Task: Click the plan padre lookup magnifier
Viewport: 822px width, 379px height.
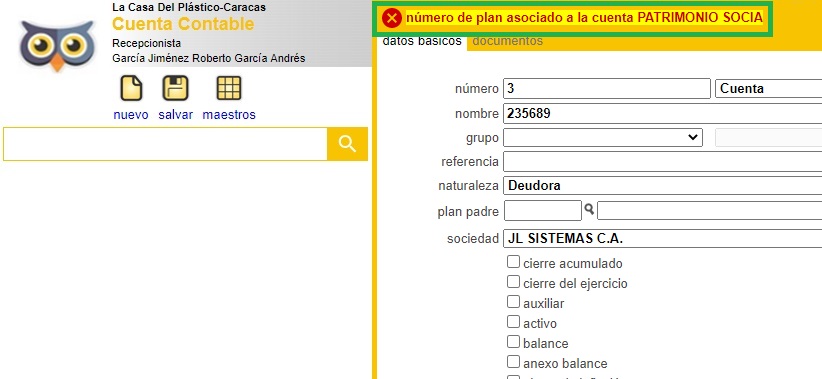Action: pos(589,209)
